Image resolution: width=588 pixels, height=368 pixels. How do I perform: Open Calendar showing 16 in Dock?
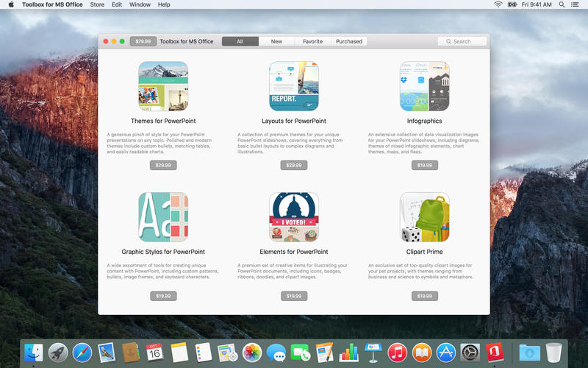click(x=155, y=353)
